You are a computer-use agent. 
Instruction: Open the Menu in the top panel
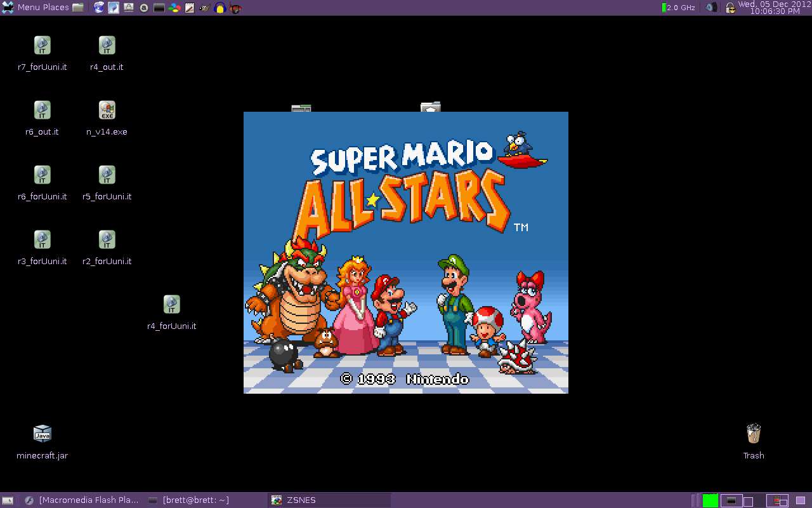29,8
